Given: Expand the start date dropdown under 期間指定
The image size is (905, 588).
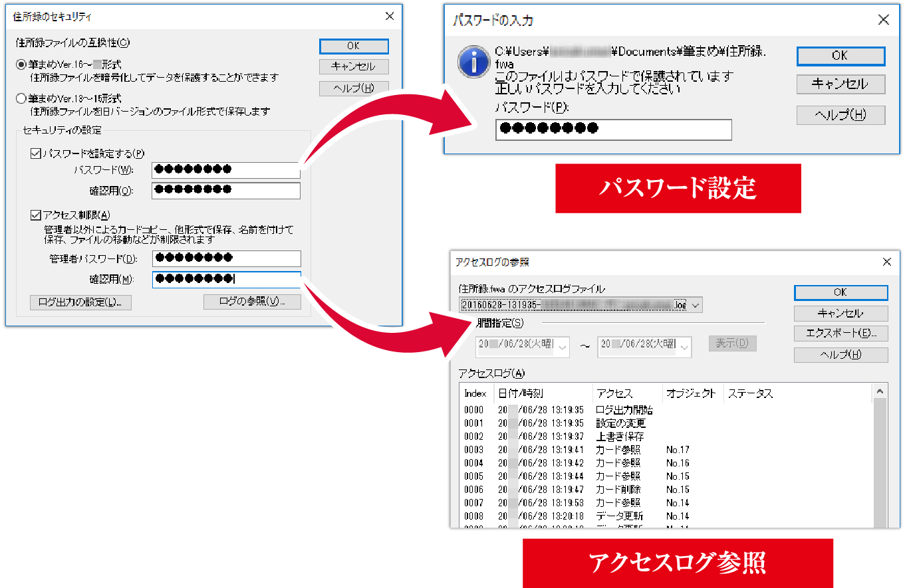Looking at the screenshot, I should pos(563,346).
